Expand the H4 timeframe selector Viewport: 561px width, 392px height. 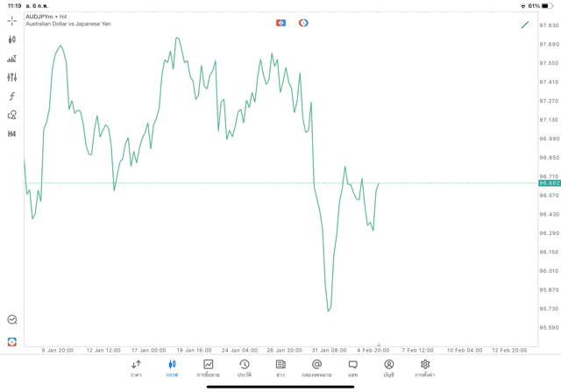tap(12, 134)
